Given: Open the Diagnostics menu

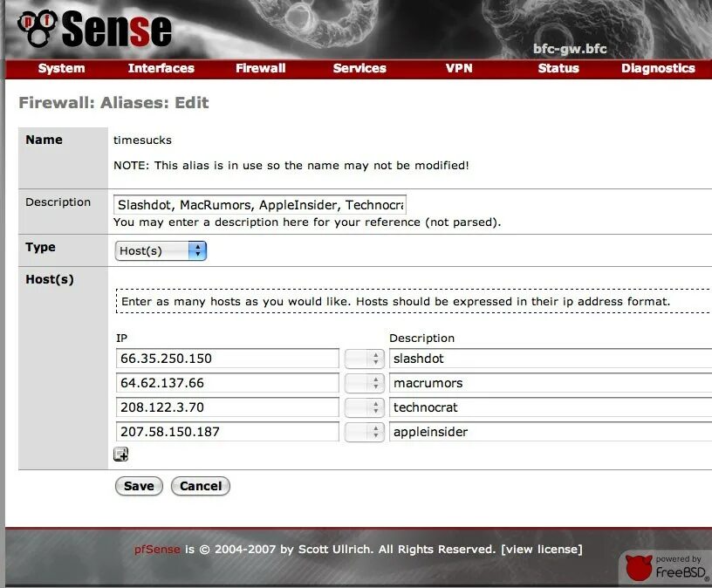Looking at the screenshot, I should [x=658, y=68].
